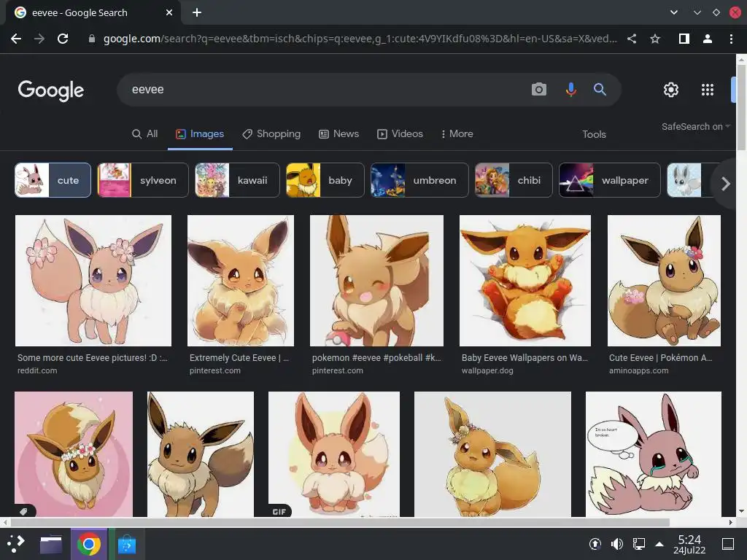Click 'Extremely Cute Eevee' title link

pyautogui.click(x=239, y=357)
